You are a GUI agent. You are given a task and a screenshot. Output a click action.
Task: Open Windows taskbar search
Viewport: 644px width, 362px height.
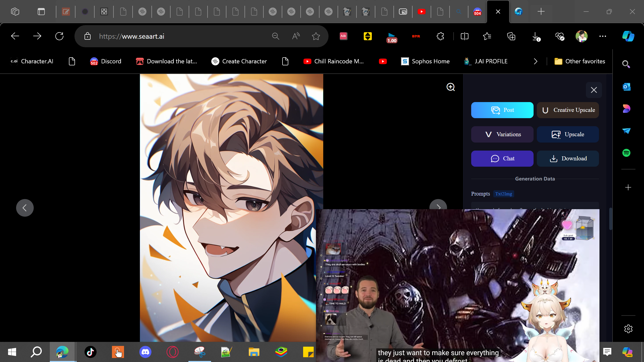coord(36,352)
